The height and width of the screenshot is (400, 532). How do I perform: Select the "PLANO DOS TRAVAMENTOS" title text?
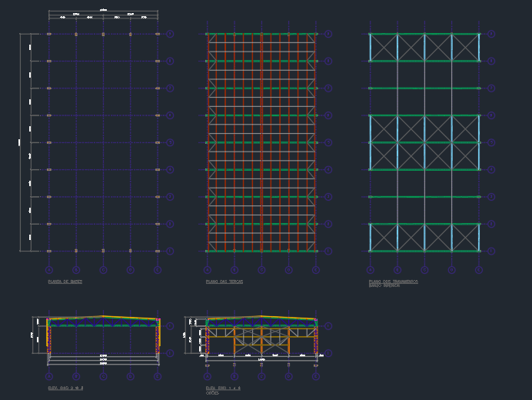tap(394, 282)
